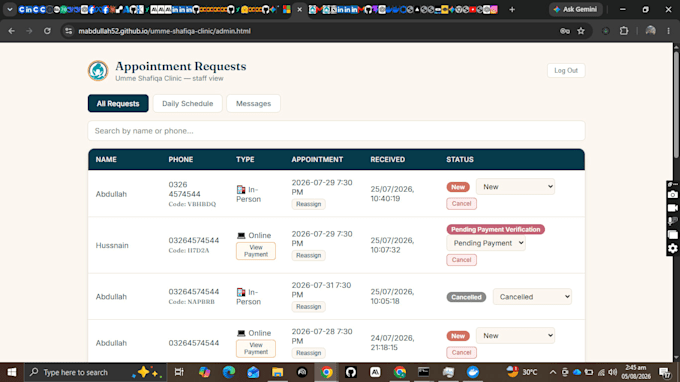
Task: Click the folder icon in the side toolbar
Action: point(673,235)
